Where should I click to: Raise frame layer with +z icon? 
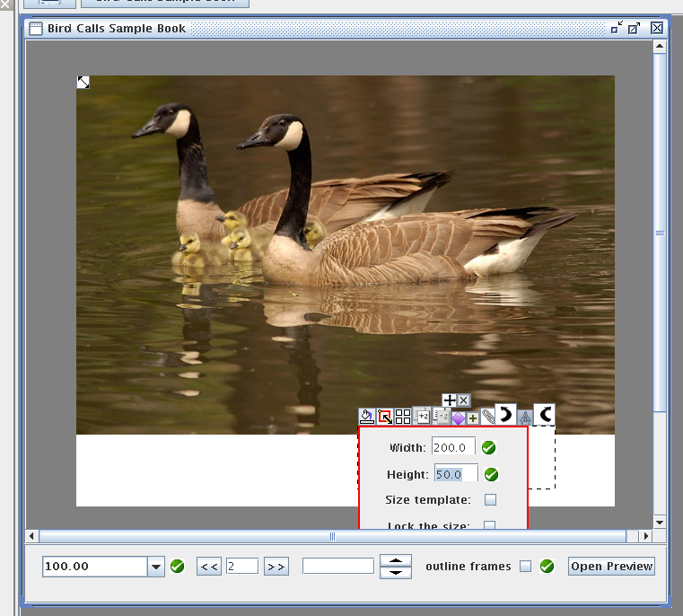422,416
